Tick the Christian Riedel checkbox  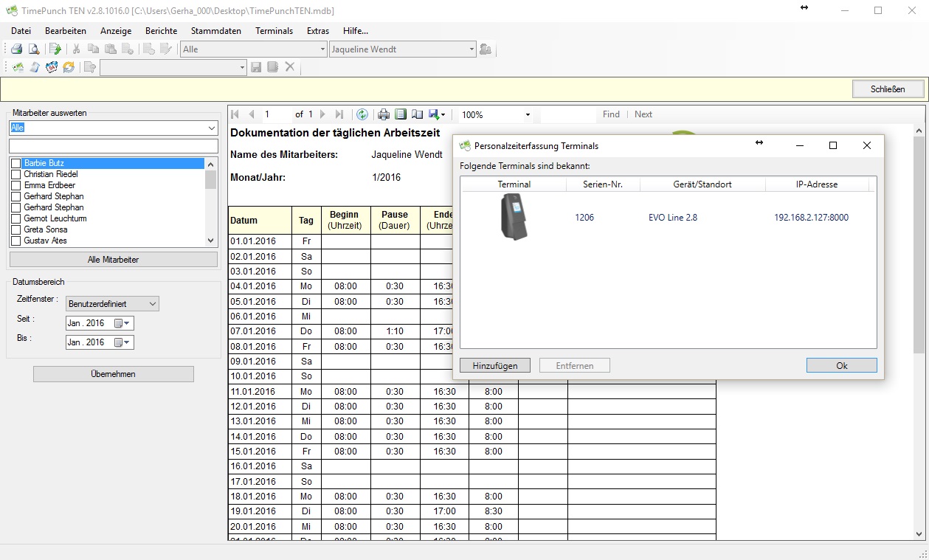click(x=15, y=174)
